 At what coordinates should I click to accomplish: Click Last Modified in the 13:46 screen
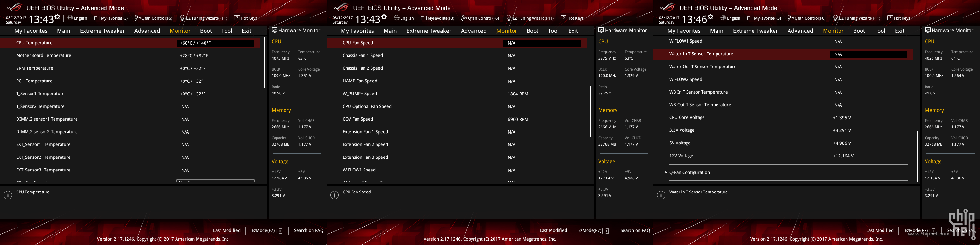tap(880, 231)
